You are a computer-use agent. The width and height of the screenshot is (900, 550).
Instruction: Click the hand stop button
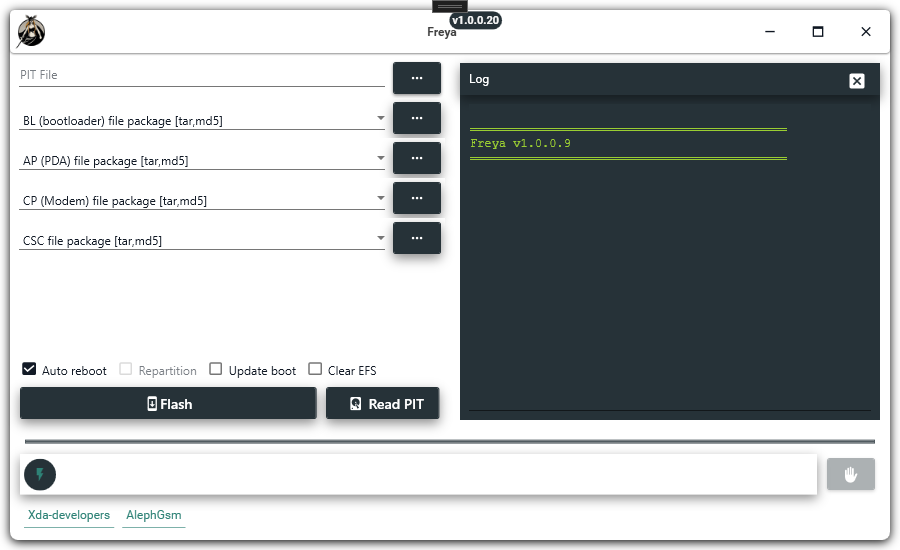pyautogui.click(x=851, y=474)
